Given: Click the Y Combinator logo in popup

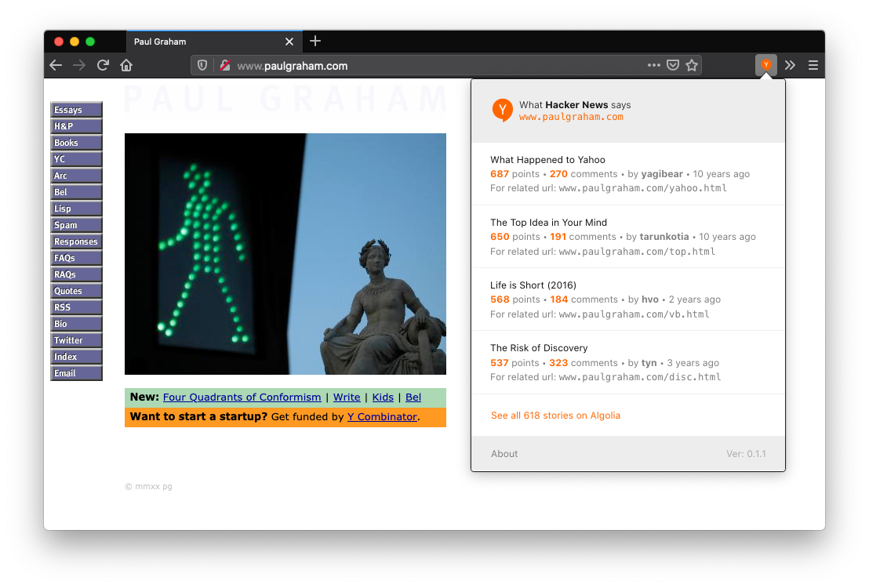Looking at the screenshot, I should click(x=502, y=111).
